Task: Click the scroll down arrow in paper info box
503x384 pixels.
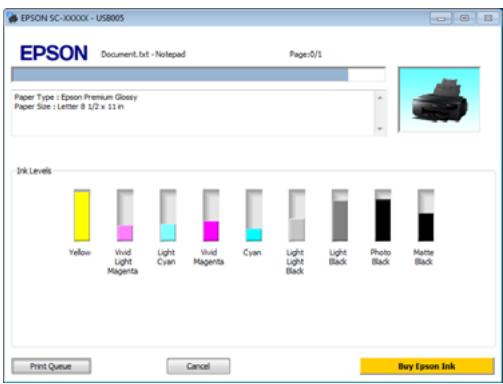Action: [x=380, y=129]
